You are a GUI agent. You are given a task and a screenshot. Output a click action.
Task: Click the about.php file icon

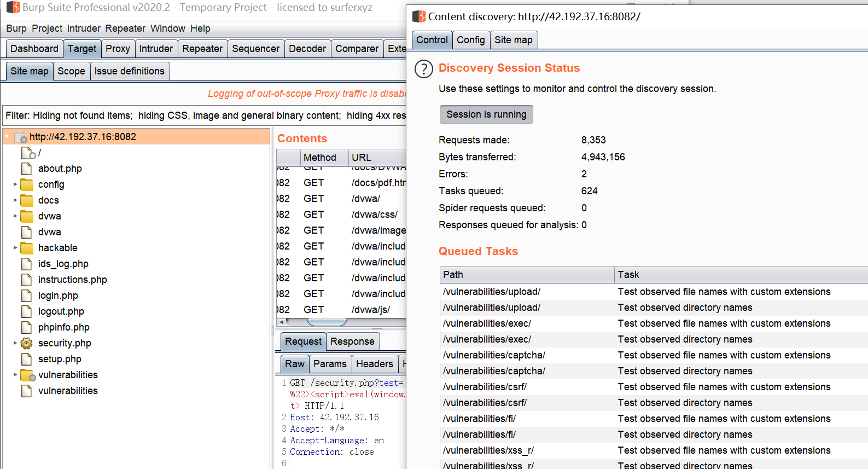coord(26,169)
